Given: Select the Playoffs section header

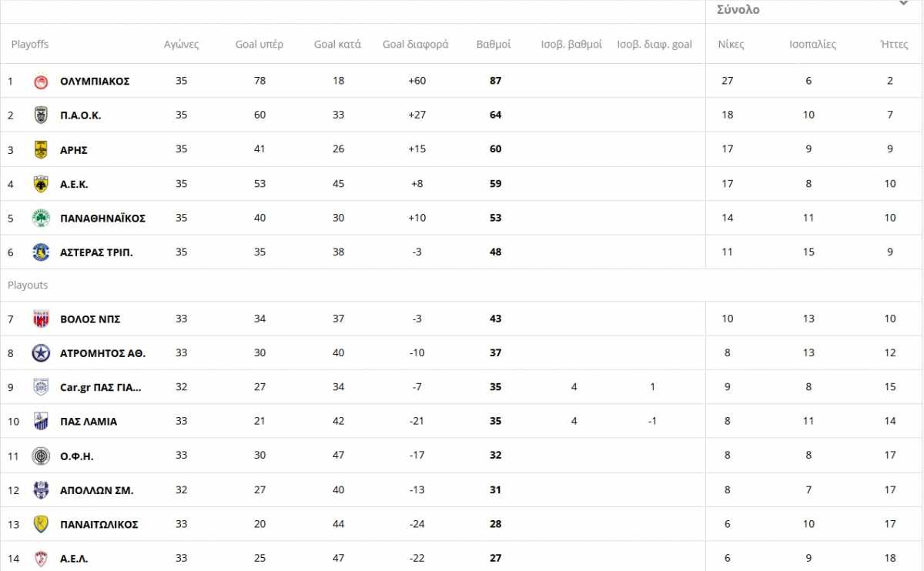Looking at the screenshot, I should coord(30,44).
